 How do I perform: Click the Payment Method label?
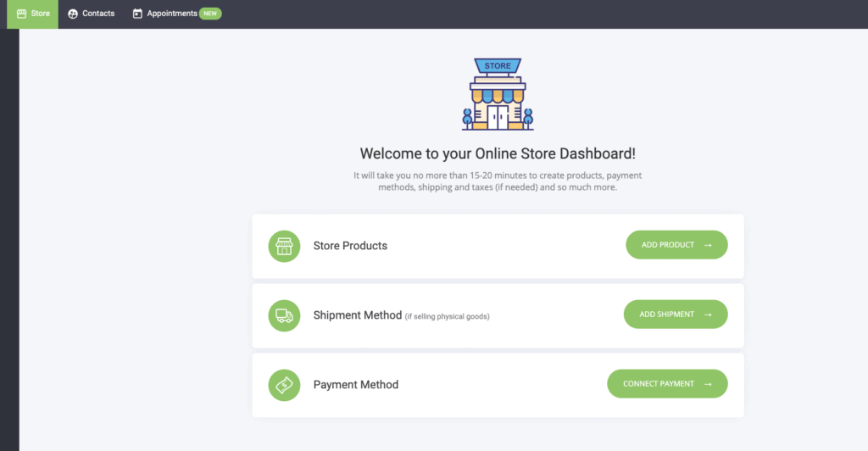click(356, 385)
